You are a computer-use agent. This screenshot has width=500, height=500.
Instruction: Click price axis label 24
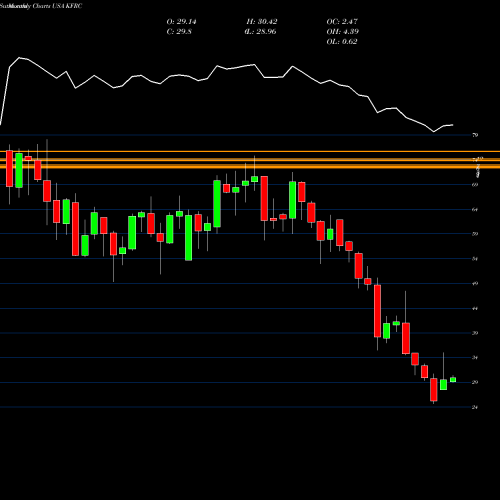pos(475,407)
